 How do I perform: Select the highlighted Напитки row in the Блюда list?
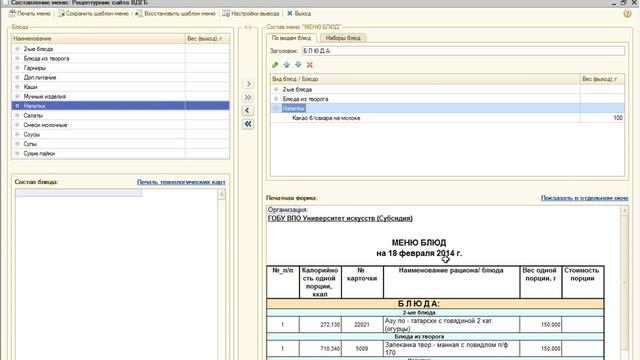coord(120,106)
